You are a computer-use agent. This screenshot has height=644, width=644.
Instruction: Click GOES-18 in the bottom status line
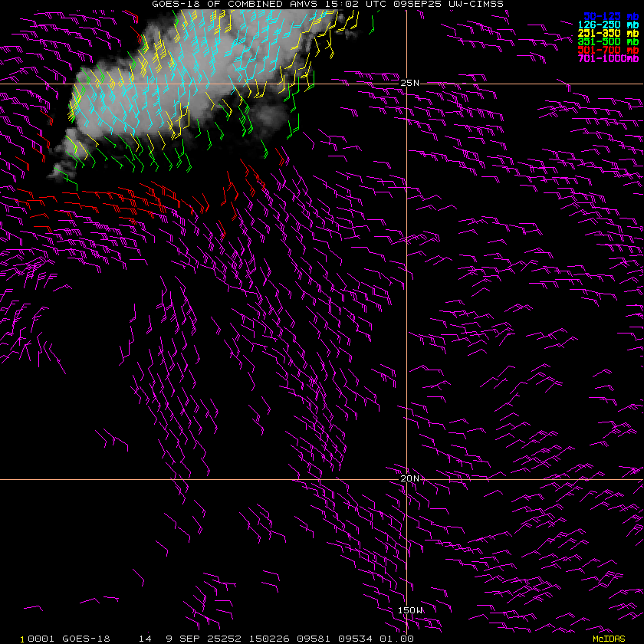87,638
